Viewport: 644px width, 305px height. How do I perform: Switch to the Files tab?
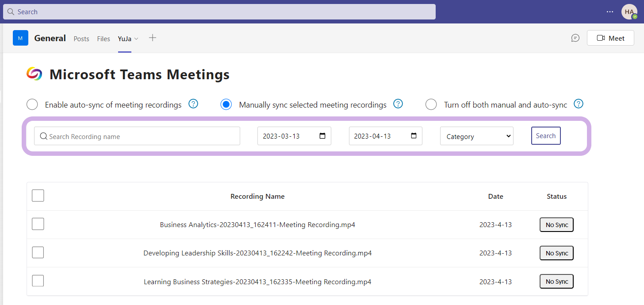[103, 39]
